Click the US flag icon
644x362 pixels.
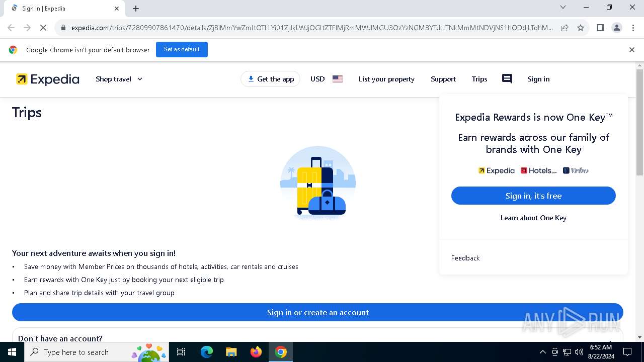[x=338, y=79]
